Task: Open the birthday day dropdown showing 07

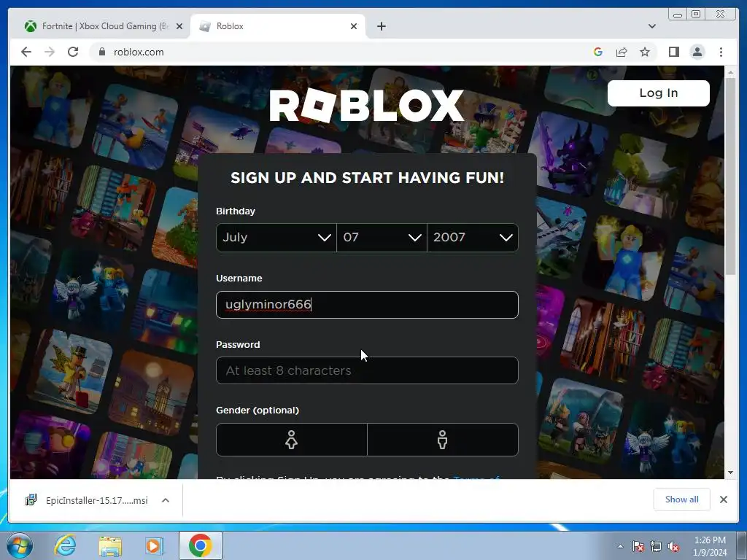Action: 382,237
